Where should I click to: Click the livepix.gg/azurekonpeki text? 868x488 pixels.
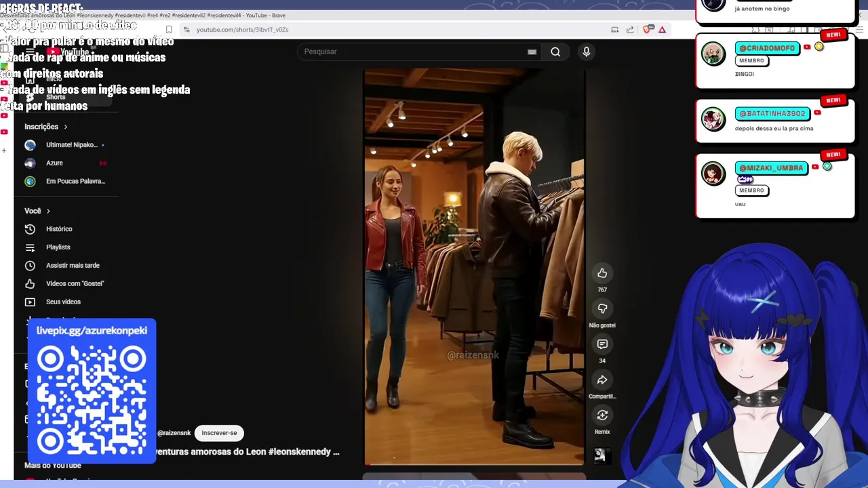pyautogui.click(x=92, y=331)
